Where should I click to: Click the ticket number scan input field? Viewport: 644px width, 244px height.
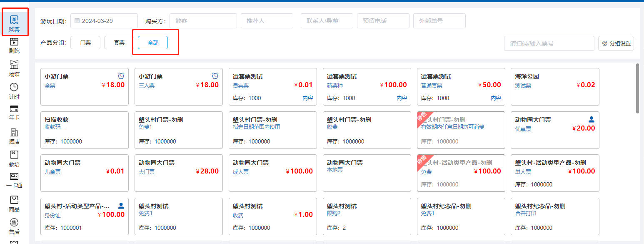point(549,43)
